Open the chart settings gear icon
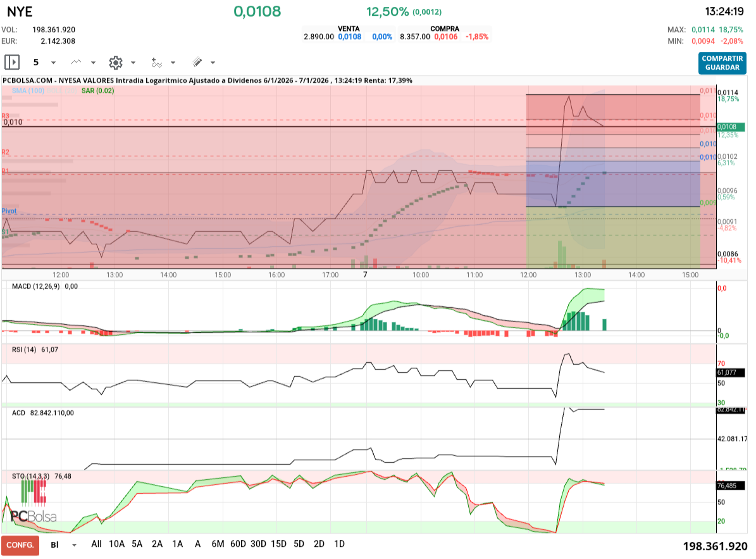This screenshot has height=559, width=756. pyautogui.click(x=116, y=62)
